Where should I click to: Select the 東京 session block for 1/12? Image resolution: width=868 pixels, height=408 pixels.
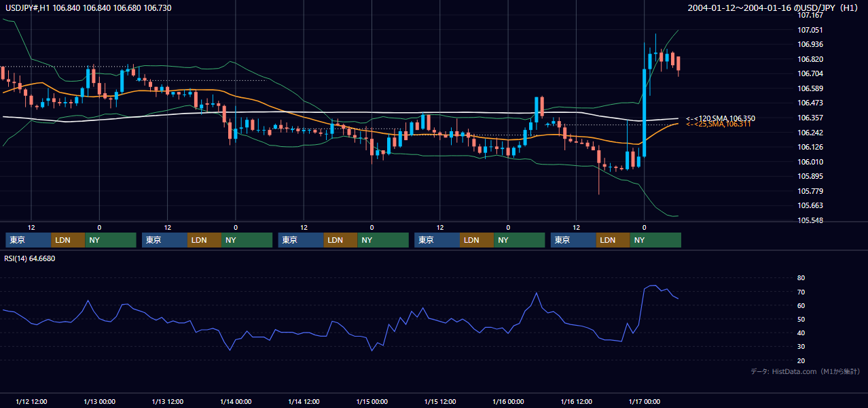pos(29,240)
